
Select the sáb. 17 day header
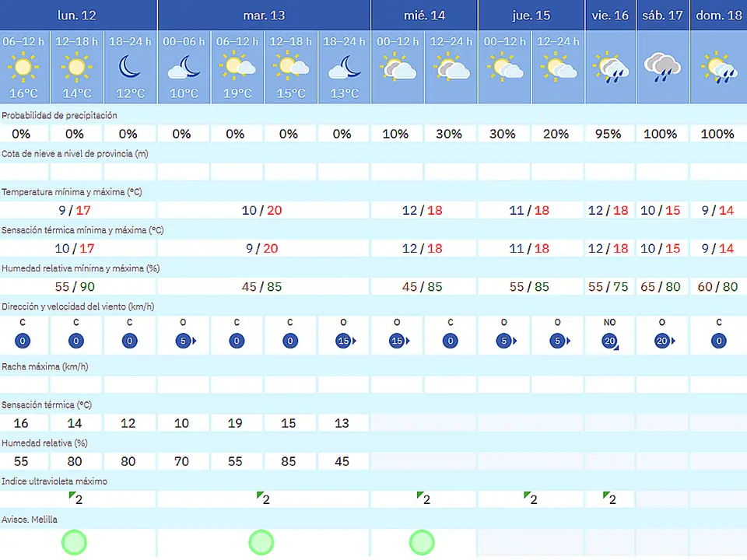663,16
